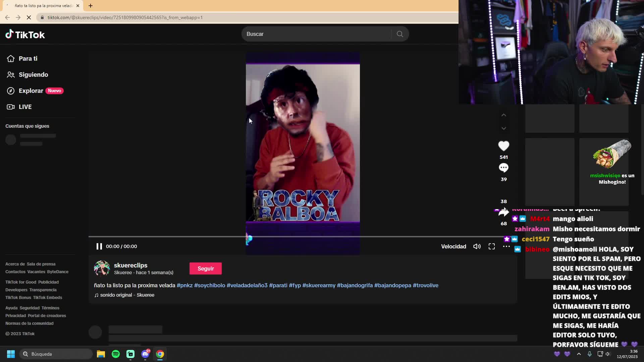Open skuereclips profile avatar
Image resolution: width=644 pixels, height=362 pixels.
coord(102,268)
